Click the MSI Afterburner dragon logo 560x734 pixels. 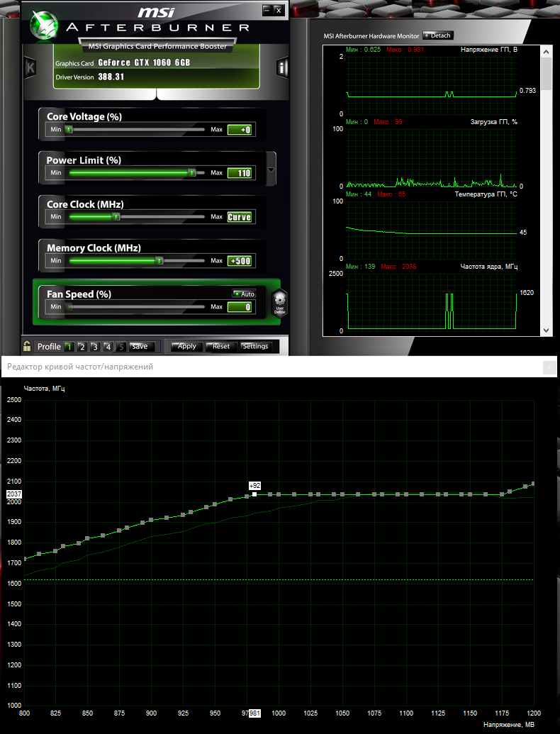[43, 25]
